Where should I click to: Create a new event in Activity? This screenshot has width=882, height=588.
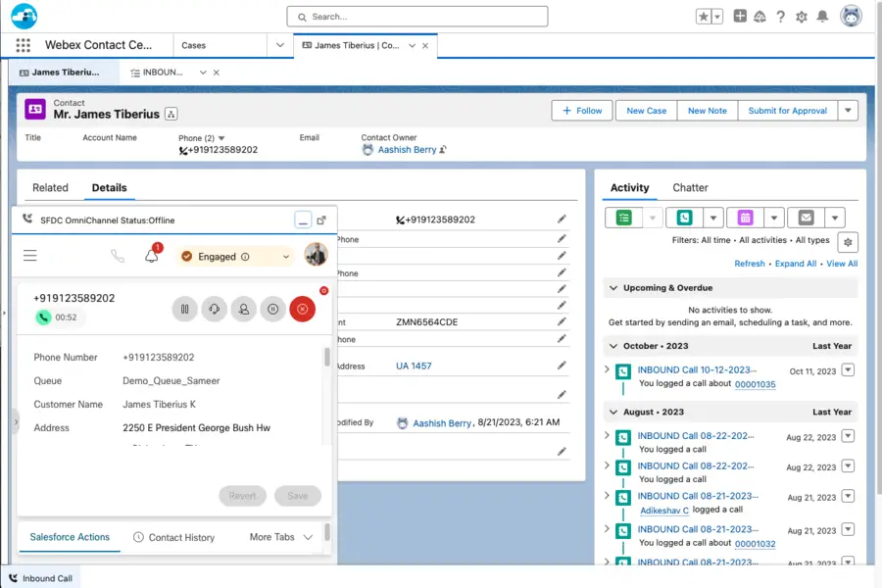(745, 218)
